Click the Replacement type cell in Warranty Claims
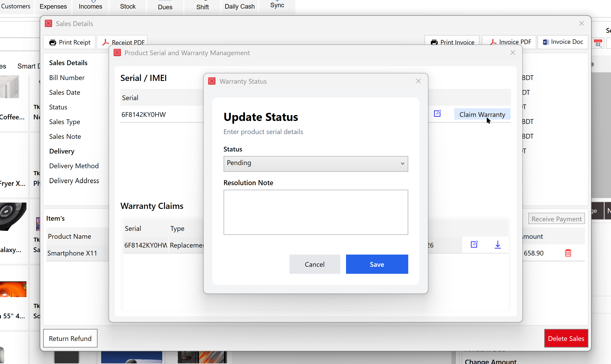Screen dimensions: 611x364 point(186,245)
